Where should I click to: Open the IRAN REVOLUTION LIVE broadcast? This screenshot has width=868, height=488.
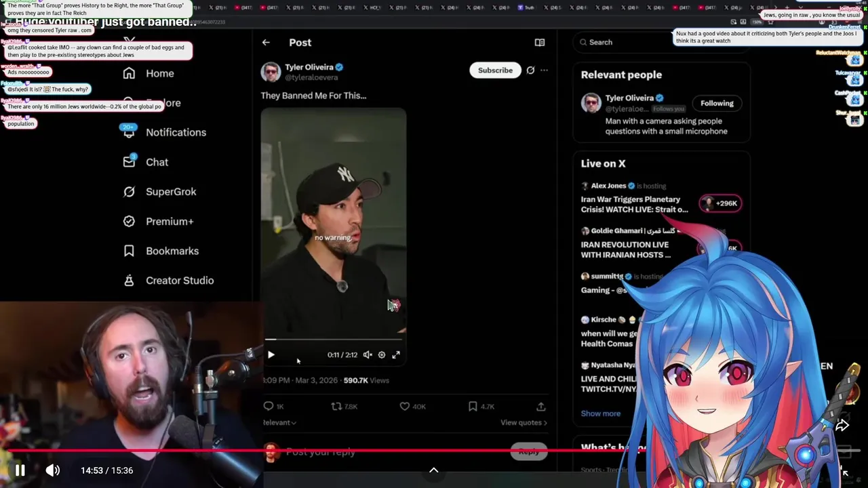pos(626,249)
